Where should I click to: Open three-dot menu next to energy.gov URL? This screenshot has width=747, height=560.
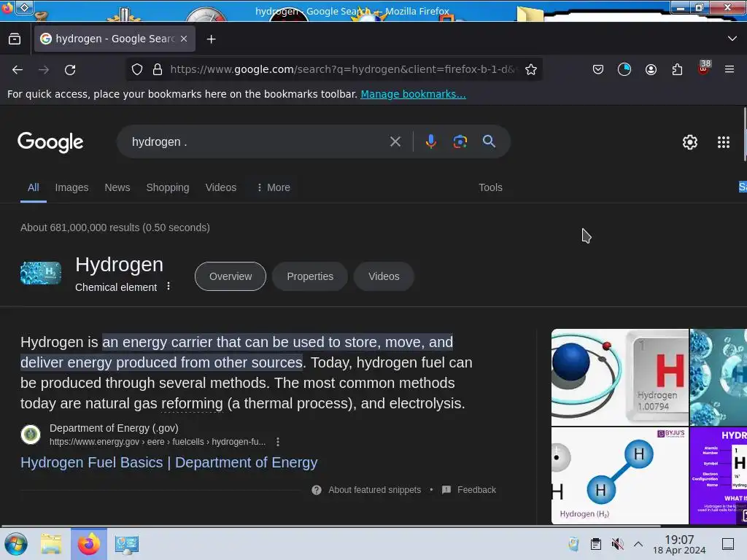[x=278, y=442]
